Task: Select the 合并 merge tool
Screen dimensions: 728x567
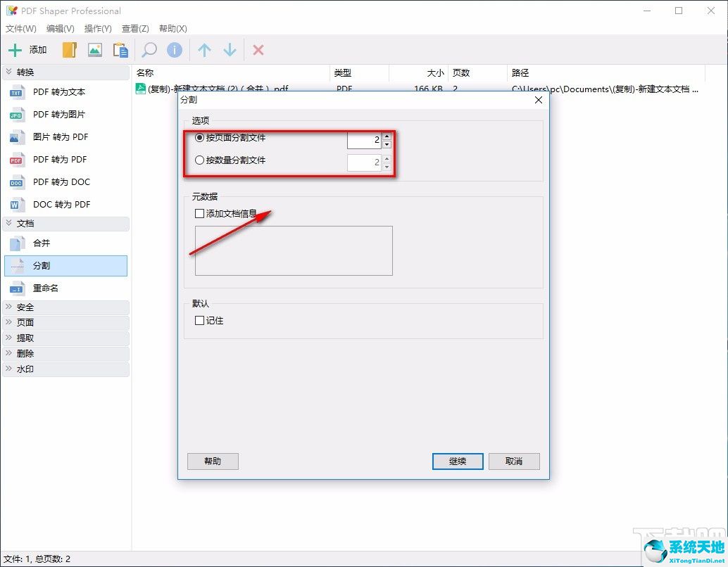Action: (x=65, y=243)
